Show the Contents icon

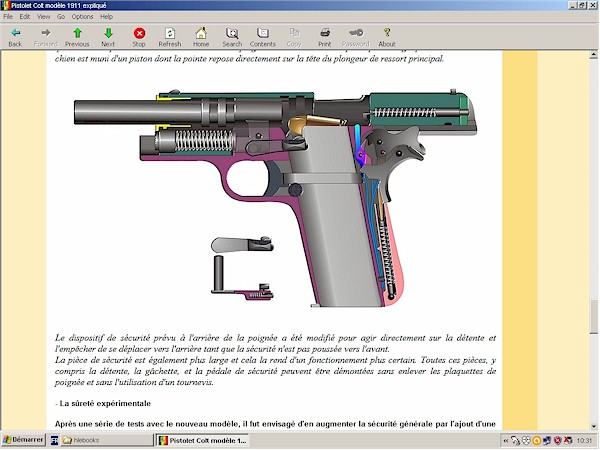tap(262, 33)
